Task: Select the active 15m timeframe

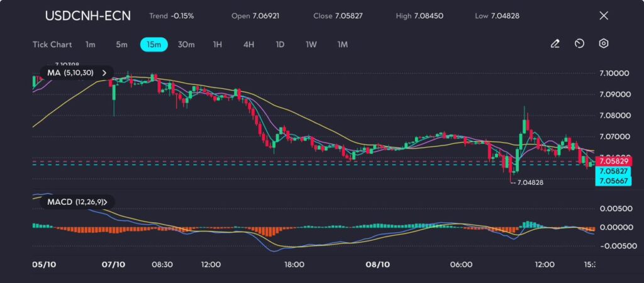Action: (154, 45)
